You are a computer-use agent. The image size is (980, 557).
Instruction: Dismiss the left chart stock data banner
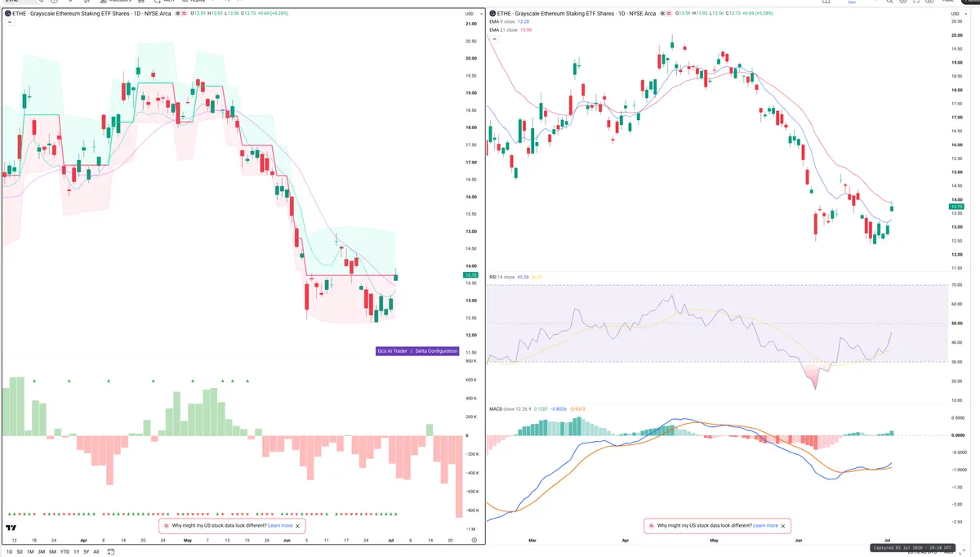point(298,526)
